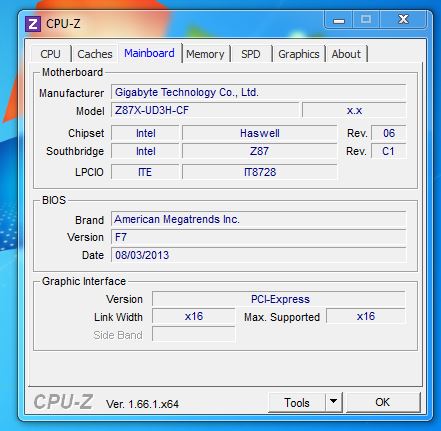Click the Chipset vendor Intel field
The image size is (441, 431).
coord(145,133)
